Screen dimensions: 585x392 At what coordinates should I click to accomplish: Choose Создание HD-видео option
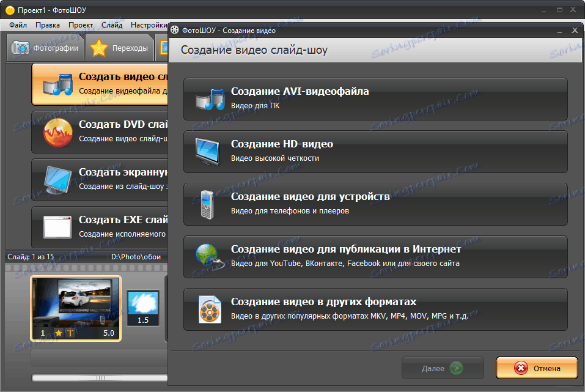point(375,152)
